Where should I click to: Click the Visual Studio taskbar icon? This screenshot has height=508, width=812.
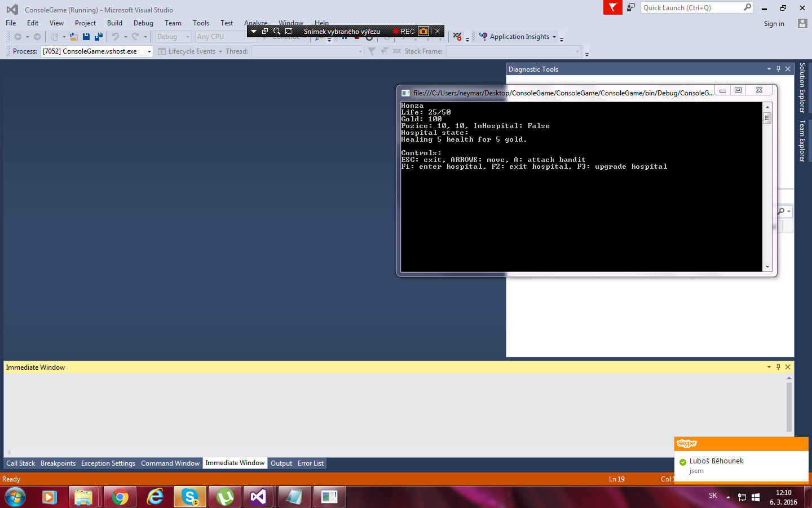pos(258,497)
